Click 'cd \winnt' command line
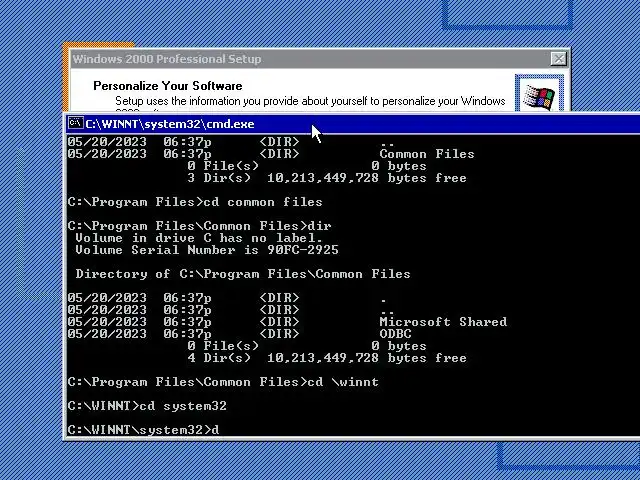The image size is (640, 480). (223, 382)
